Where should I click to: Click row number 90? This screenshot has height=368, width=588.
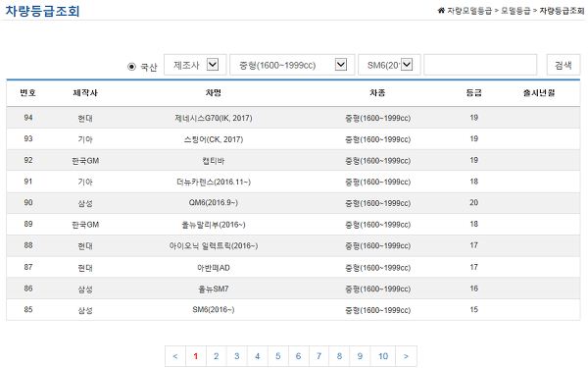pyautogui.click(x=28, y=203)
